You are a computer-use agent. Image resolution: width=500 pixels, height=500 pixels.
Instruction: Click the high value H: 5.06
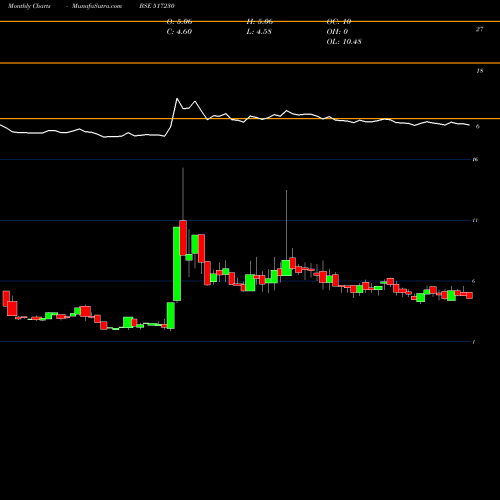[260, 22]
